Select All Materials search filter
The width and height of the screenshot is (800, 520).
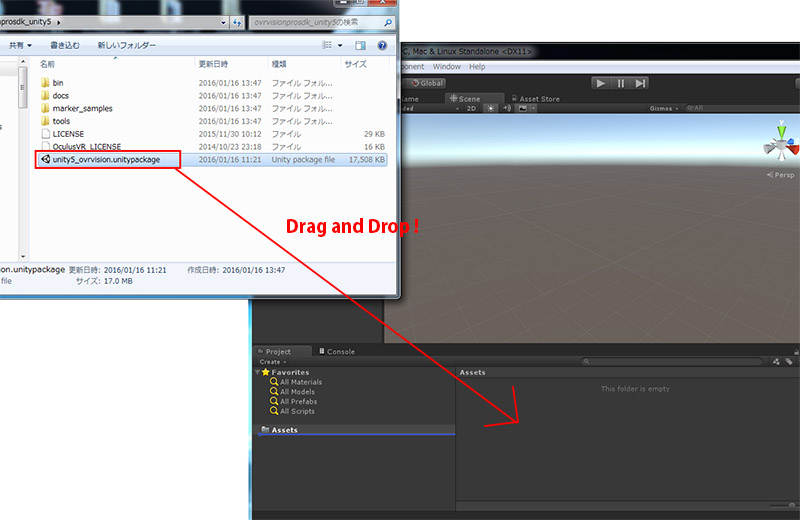pyautogui.click(x=300, y=382)
